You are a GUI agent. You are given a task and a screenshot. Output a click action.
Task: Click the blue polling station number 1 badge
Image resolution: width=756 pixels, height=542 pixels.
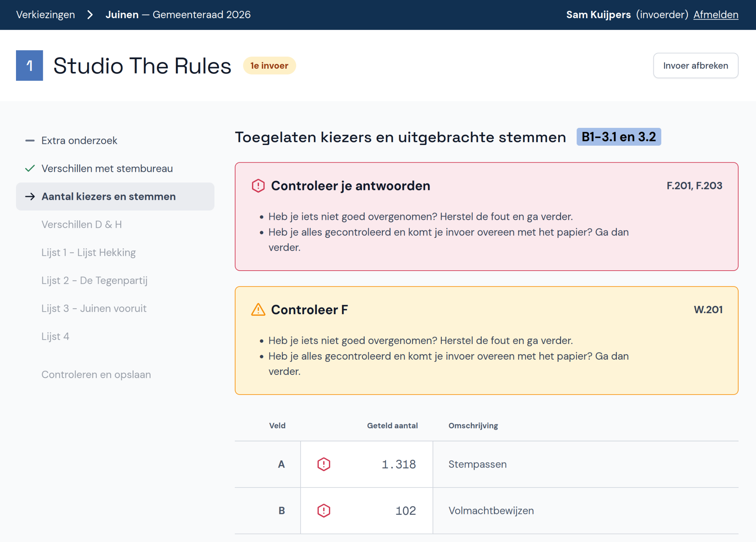(29, 65)
